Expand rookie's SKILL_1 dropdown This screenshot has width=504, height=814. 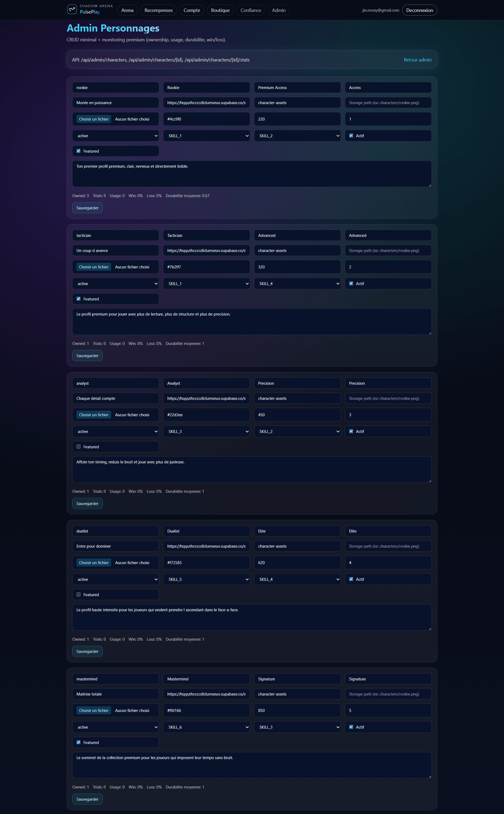pyautogui.click(x=206, y=136)
